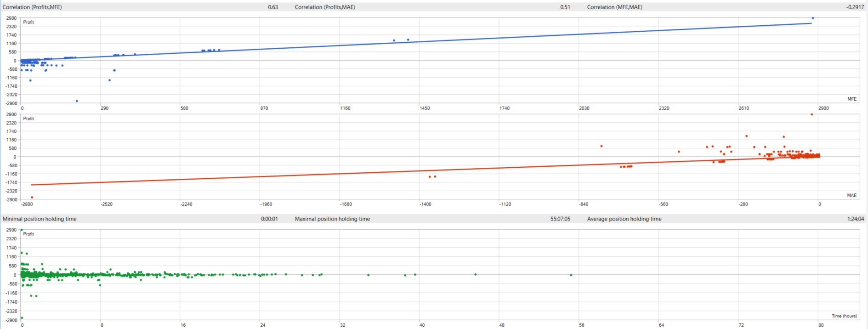This screenshot has height=329, width=868.
Task: Click the 48 hours tick on the time axis
Action: (502, 325)
